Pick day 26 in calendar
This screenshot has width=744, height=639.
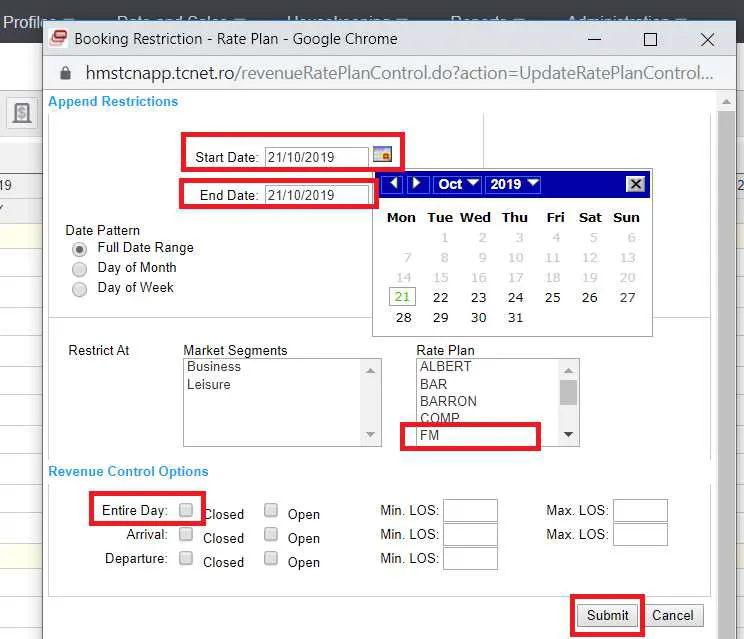589,297
